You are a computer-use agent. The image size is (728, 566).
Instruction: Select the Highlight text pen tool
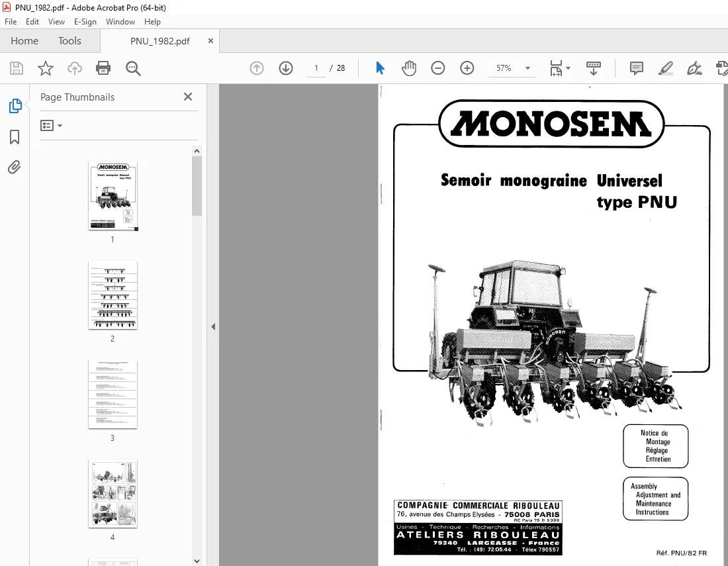pyautogui.click(x=665, y=68)
